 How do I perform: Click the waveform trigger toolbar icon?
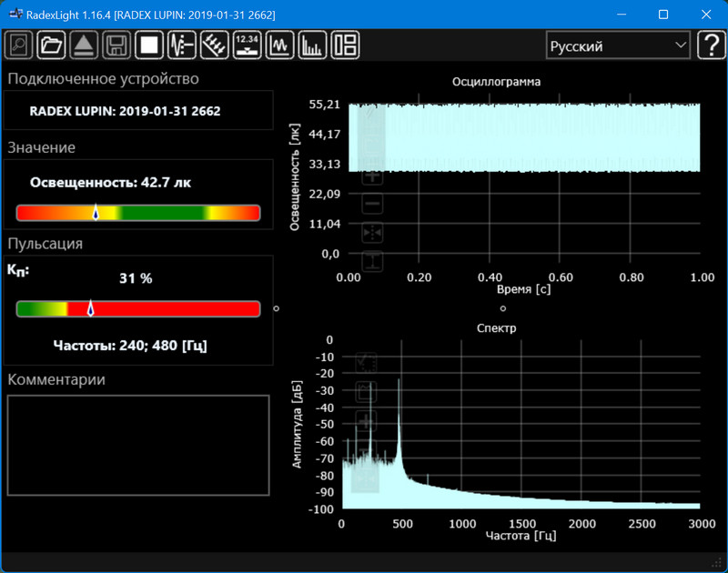182,45
